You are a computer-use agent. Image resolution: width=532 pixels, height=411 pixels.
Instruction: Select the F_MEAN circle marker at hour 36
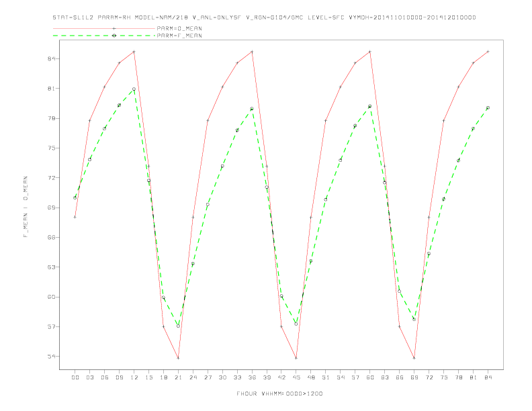point(252,109)
